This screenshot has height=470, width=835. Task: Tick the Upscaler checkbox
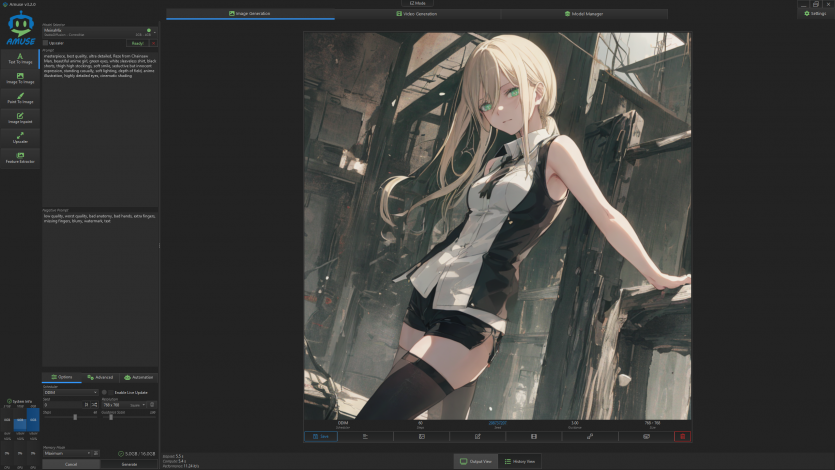[x=46, y=43]
